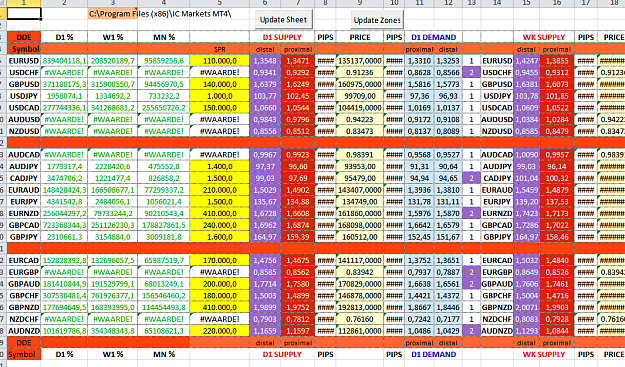Click AUDNZD SPR cell 220.000,0
Viewport: 625px width, 367px height.
(x=220, y=331)
